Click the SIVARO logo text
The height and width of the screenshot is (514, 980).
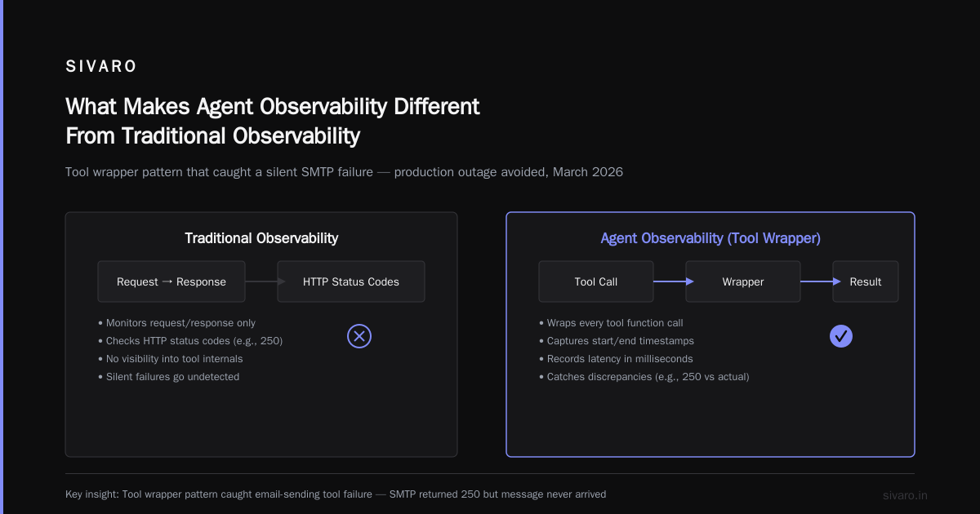pos(102,67)
